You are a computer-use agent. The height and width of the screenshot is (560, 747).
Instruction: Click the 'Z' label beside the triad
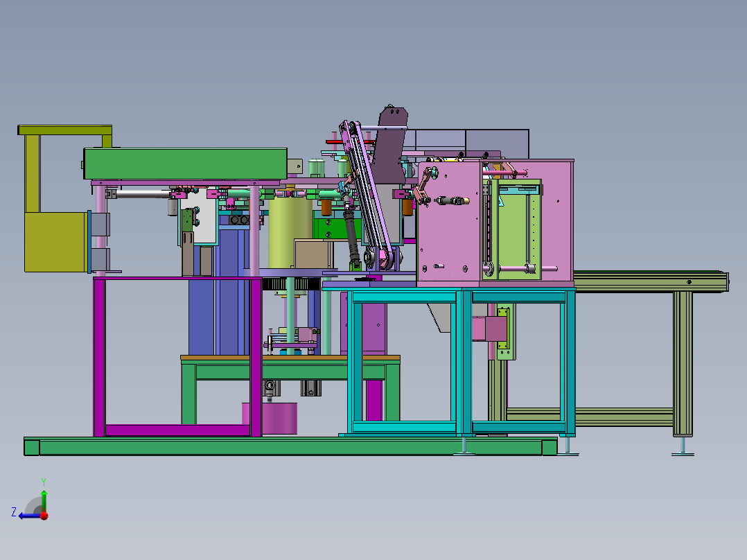(x=14, y=512)
